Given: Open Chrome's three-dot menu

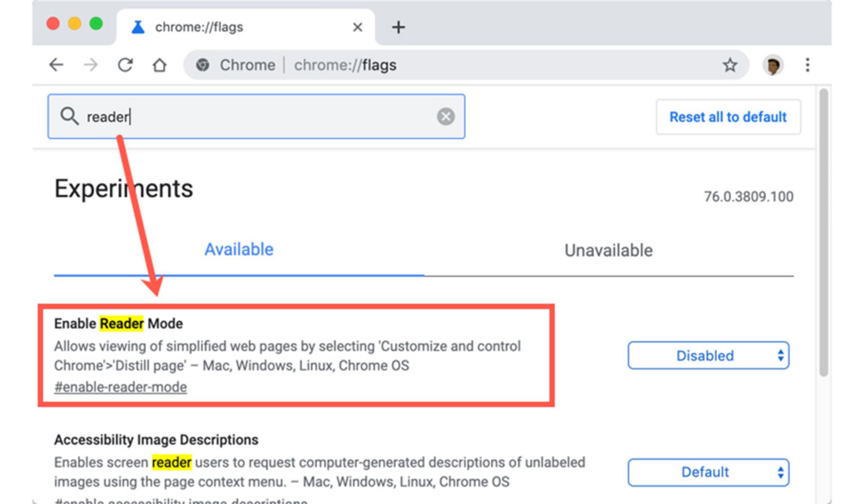Looking at the screenshot, I should point(807,65).
